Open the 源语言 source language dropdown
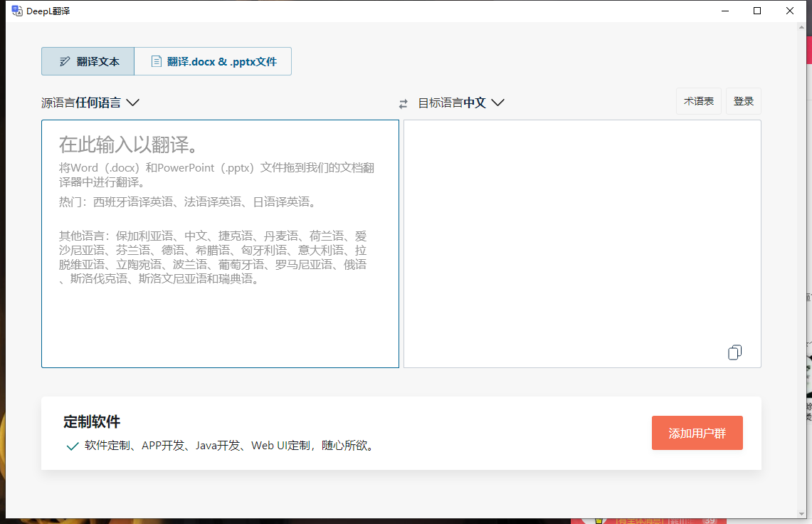 pyautogui.click(x=90, y=103)
